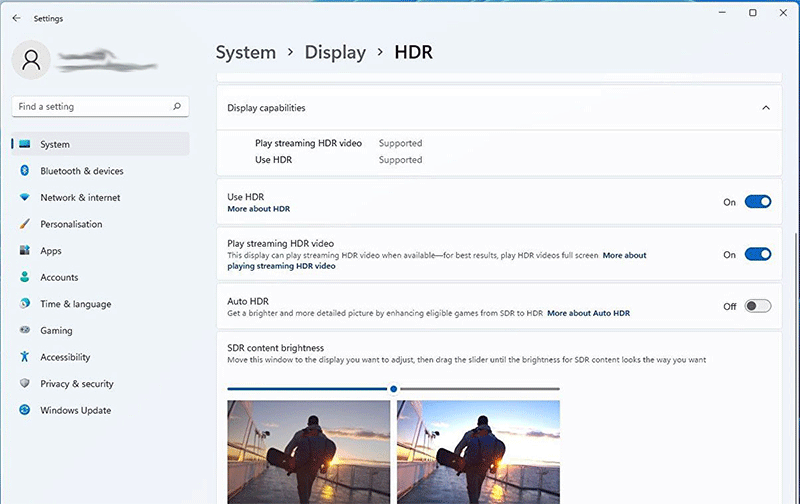Enable the Auto HDR toggle

(758, 306)
